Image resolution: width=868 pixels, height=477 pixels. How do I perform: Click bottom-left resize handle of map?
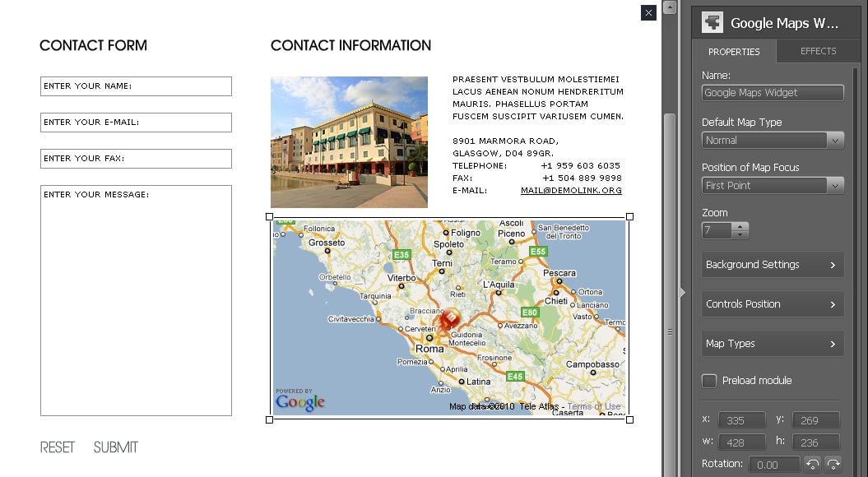(269, 419)
